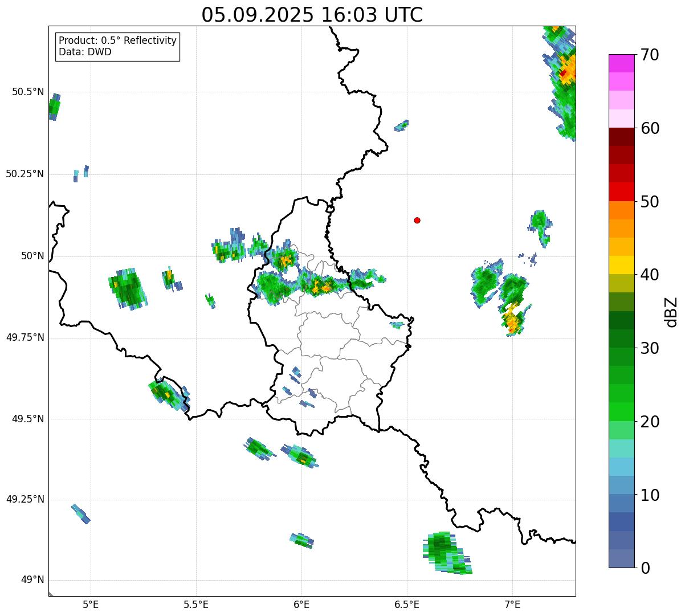Click the 50°N latitude label
Viewport: 685px width, 616px height.
32,256
